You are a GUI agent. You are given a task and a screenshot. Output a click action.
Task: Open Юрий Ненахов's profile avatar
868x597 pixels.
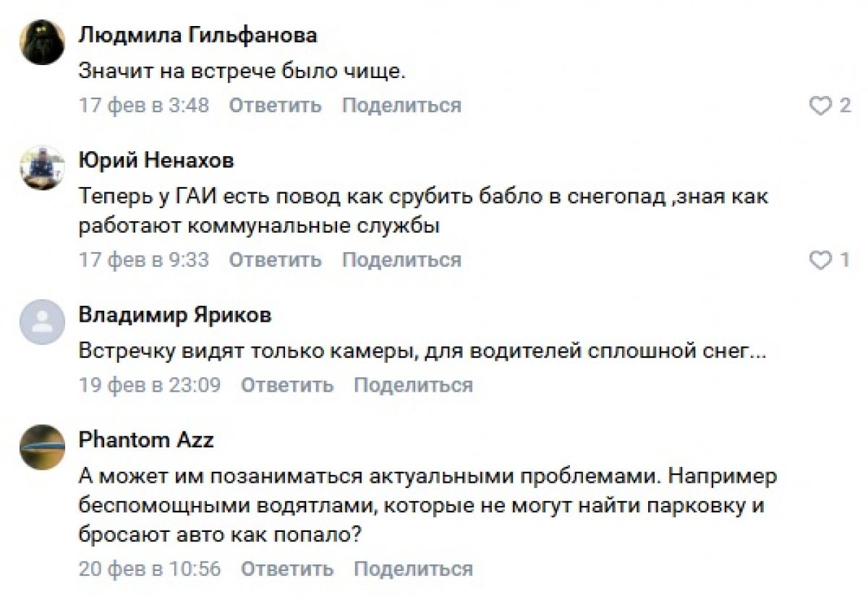point(43,167)
